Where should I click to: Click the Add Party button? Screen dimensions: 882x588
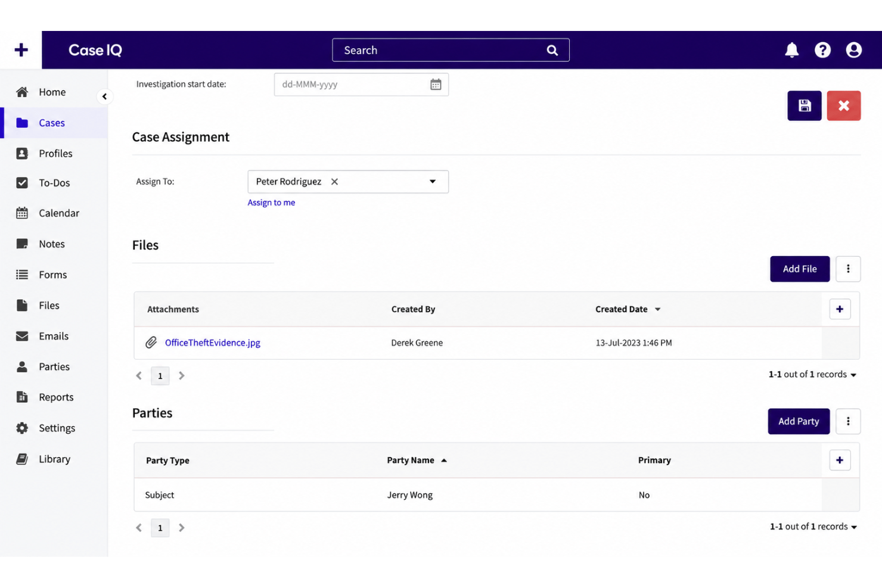(x=799, y=421)
